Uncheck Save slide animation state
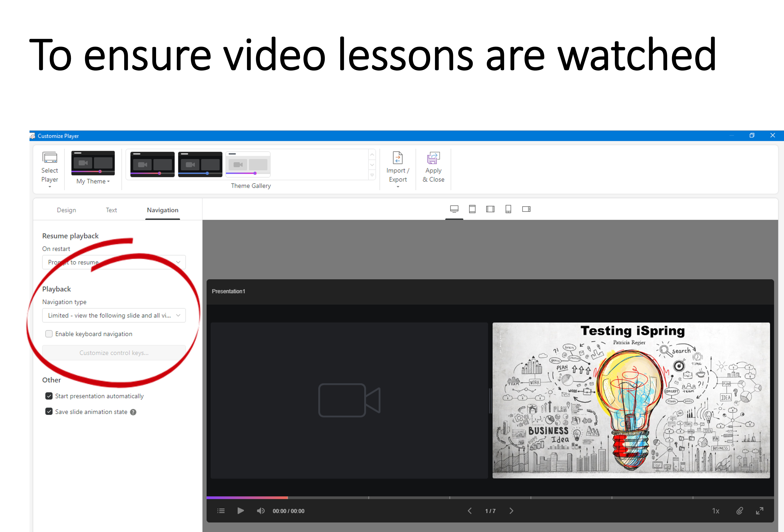 point(49,411)
